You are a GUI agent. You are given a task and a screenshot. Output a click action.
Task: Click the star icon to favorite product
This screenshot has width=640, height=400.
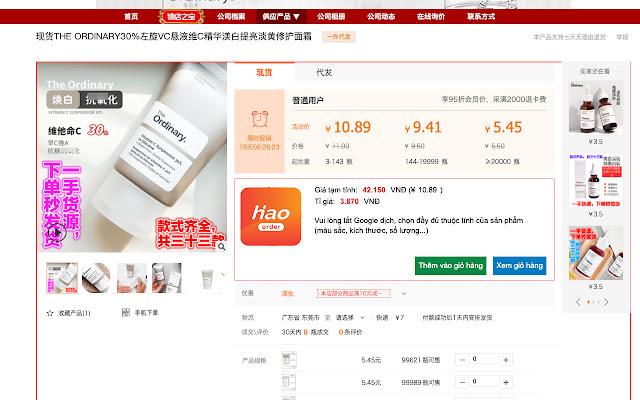point(50,313)
